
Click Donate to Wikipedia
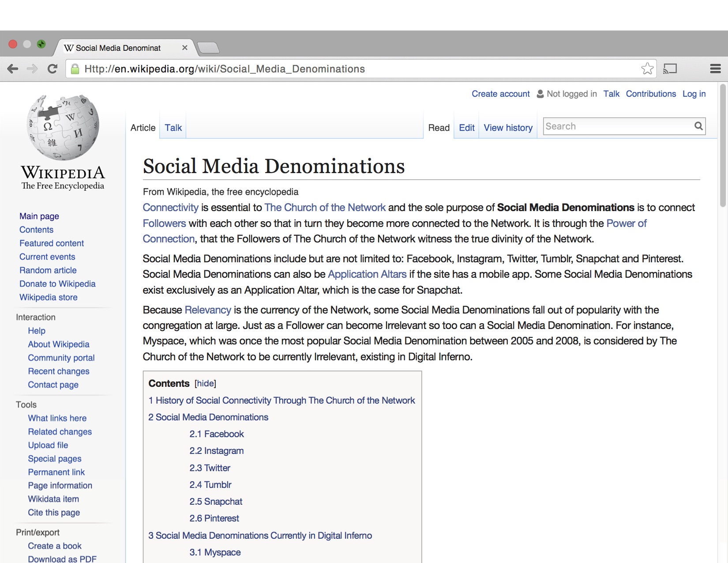coord(57,284)
